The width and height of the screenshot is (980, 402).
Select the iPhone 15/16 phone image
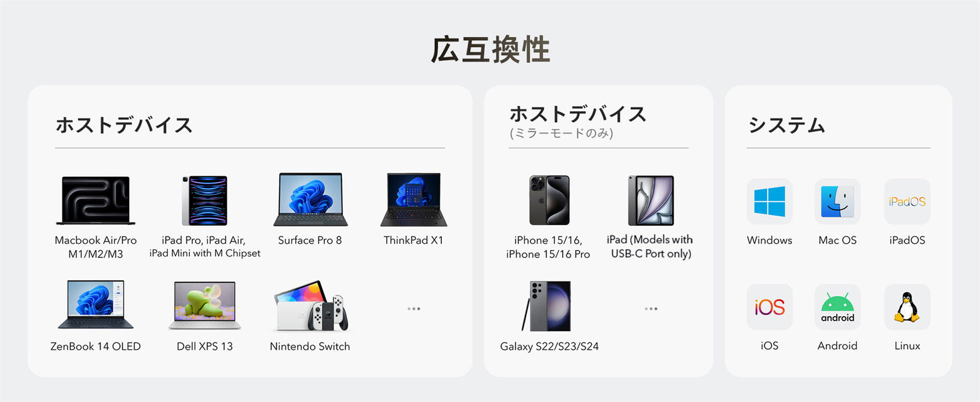click(549, 200)
